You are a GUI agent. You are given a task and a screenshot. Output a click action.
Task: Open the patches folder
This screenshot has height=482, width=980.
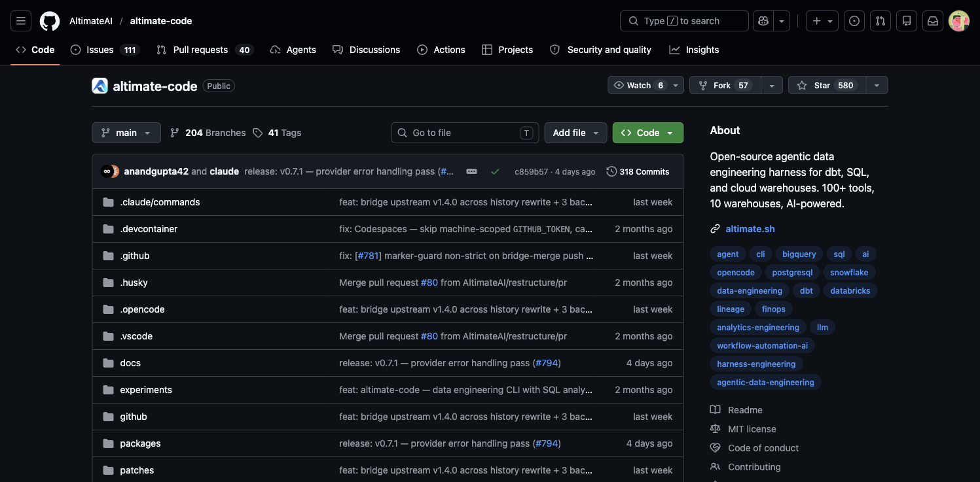137,470
